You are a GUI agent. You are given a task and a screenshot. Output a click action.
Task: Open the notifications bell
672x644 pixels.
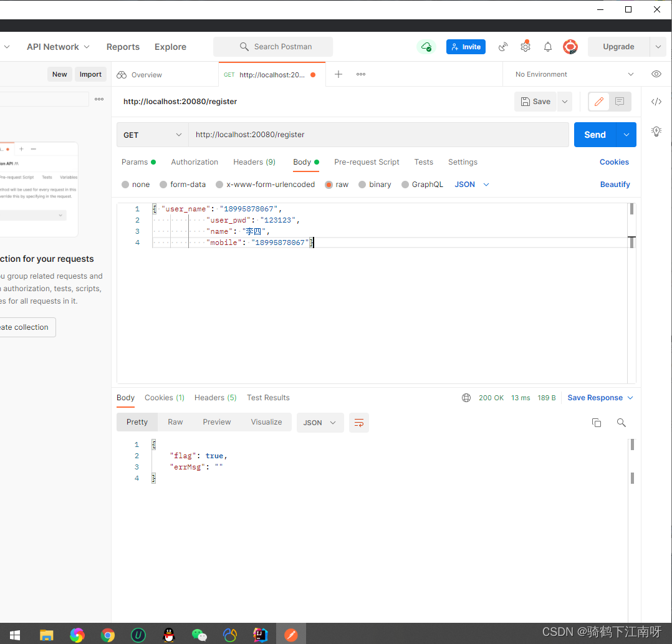coord(548,47)
